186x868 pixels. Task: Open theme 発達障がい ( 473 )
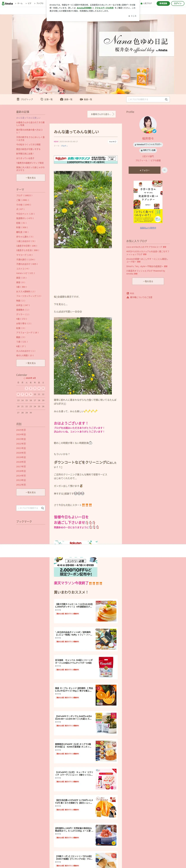tap(25, 218)
